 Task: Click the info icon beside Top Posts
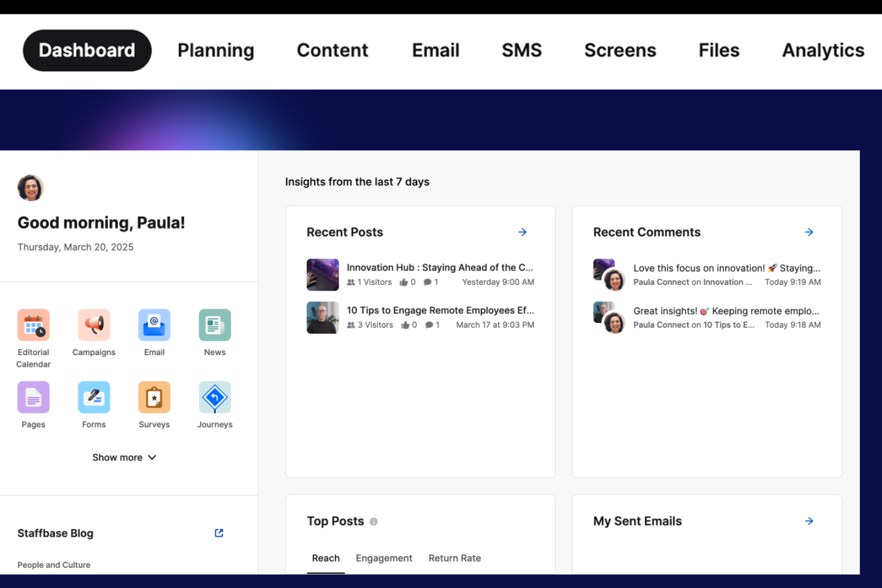click(x=374, y=521)
